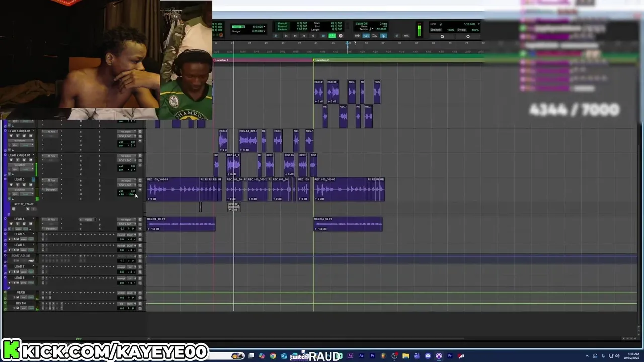Click the vol 0.0 field on LEAD 2.dsp1.01
Viewport: 644px width, 362px height.
tap(126, 166)
